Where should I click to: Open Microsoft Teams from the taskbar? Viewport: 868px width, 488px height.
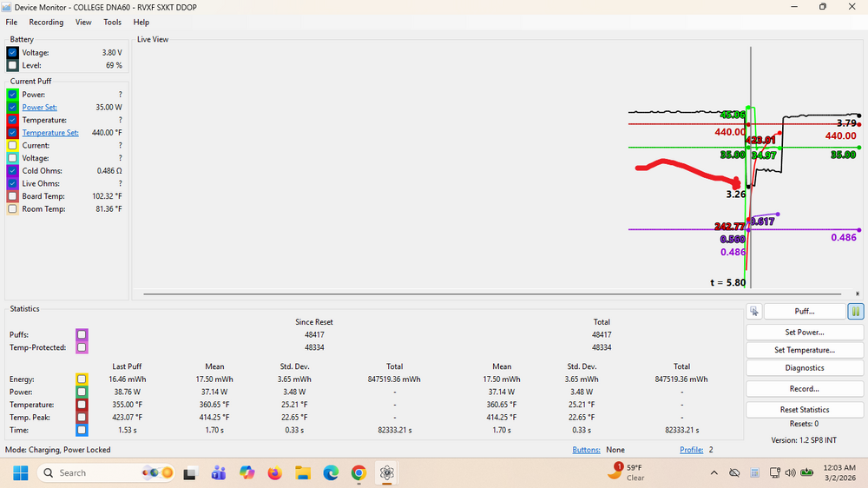click(x=219, y=473)
